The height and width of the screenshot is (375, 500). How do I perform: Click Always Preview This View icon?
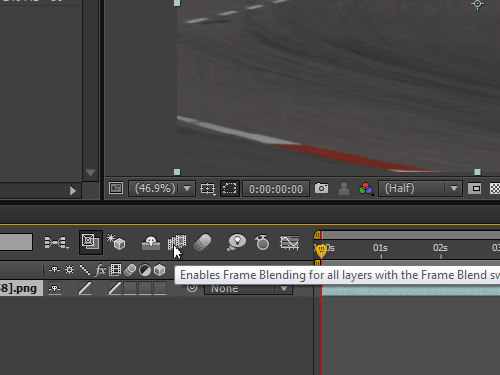point(116,188)
